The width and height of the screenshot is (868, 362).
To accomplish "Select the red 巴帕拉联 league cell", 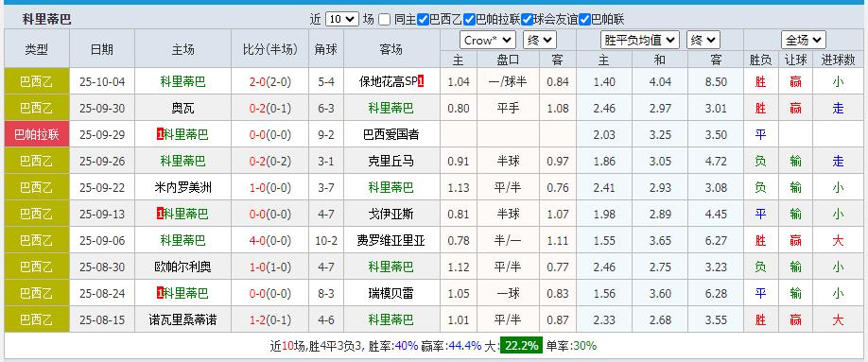I will (37, 134).
